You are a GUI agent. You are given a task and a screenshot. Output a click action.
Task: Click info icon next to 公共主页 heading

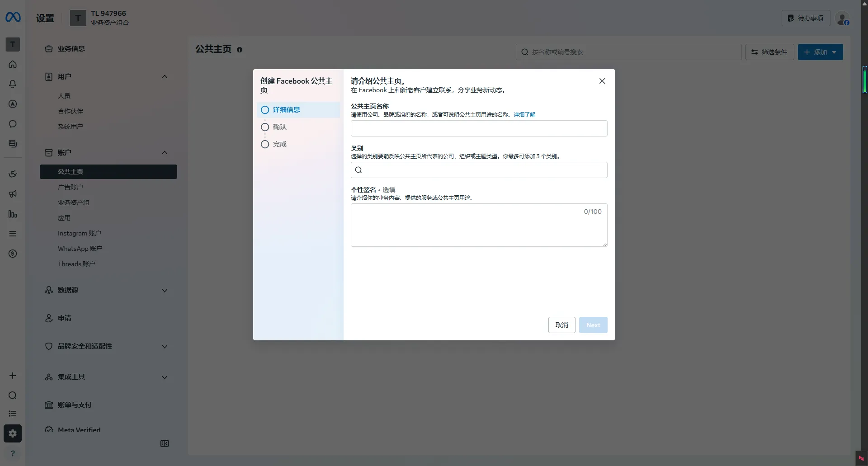pyautogui.click(x=240, y=50)
